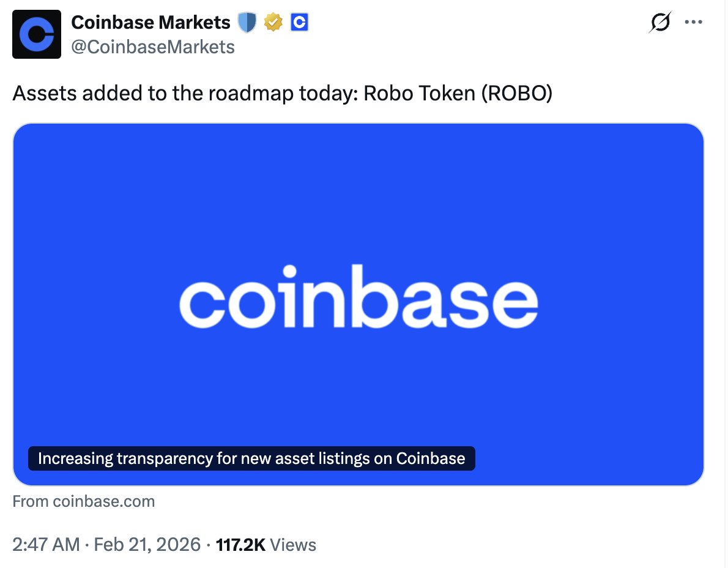Click the "Views" label
The image size is (728, 568).
(293, 544)
